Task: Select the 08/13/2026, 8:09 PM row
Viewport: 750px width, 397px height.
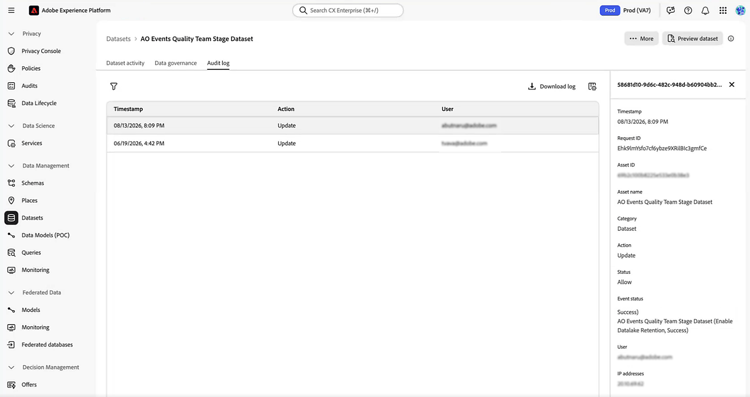Action: tap(353, 126)
